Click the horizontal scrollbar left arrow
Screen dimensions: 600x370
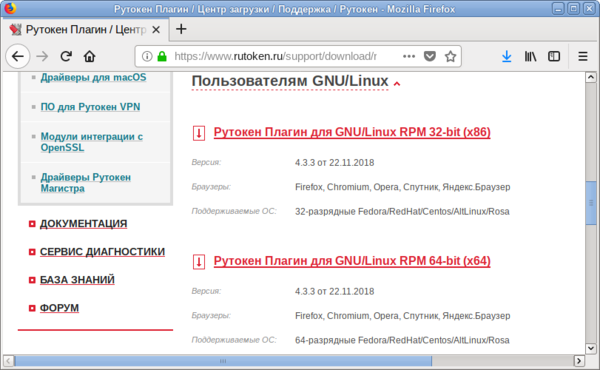[x=8, y=360]
